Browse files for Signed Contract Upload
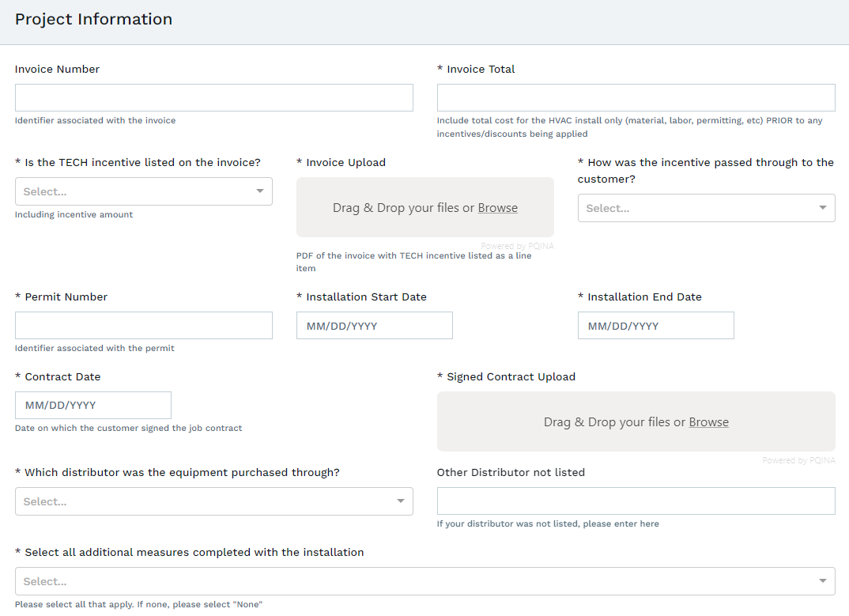This screenshot has width=849, height=616. click(708, 422)
